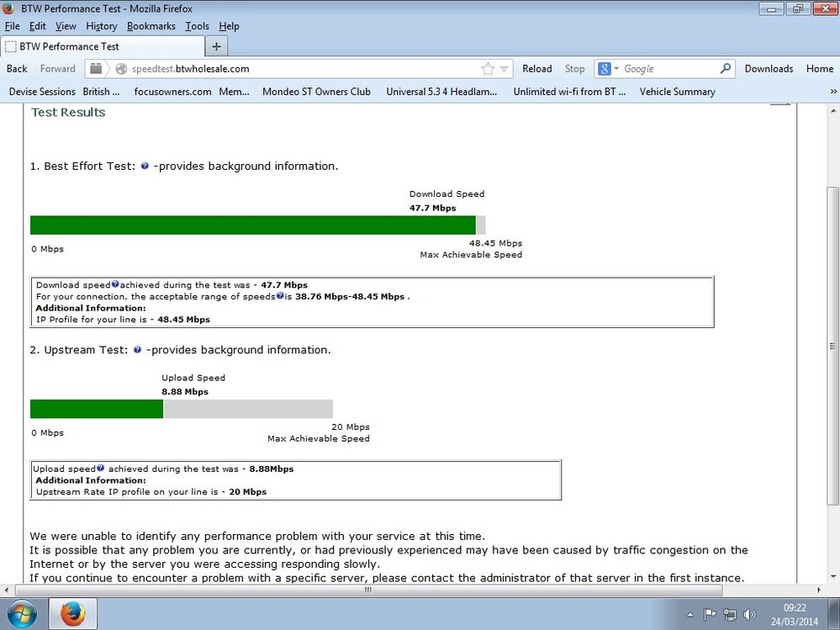Click vertical scrollbar down arrow
Screen dimensions: 840x630
pyautogui.click(x=832, y=577)
